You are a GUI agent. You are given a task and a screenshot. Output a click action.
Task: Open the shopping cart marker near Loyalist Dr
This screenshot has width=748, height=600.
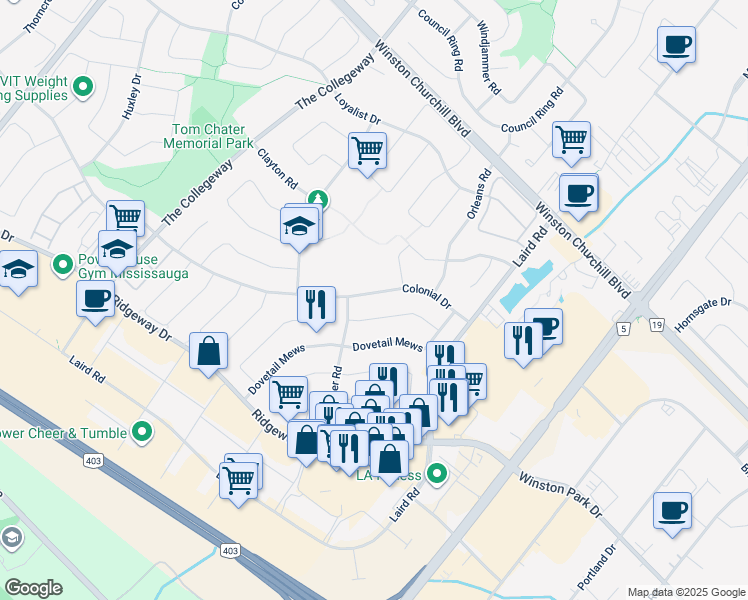(367, 152)
